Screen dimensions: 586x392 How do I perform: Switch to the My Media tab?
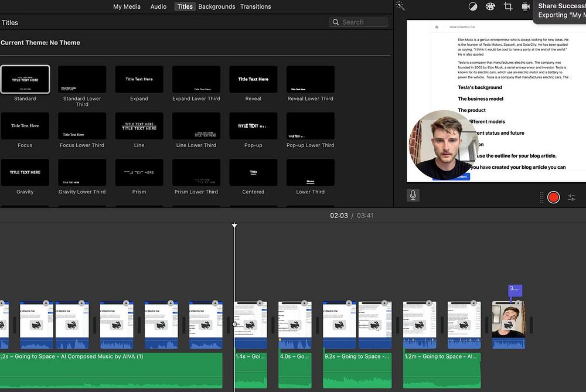point(126,6)
